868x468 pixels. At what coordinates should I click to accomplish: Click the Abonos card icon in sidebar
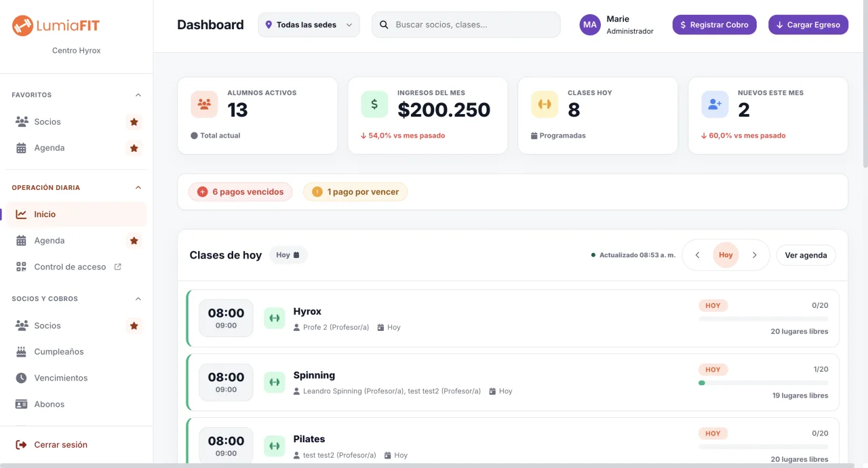tap(21, 404)
